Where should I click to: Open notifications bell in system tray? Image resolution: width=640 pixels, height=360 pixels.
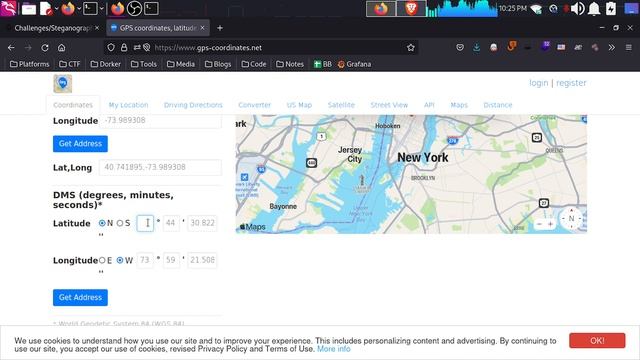(594, 9)
